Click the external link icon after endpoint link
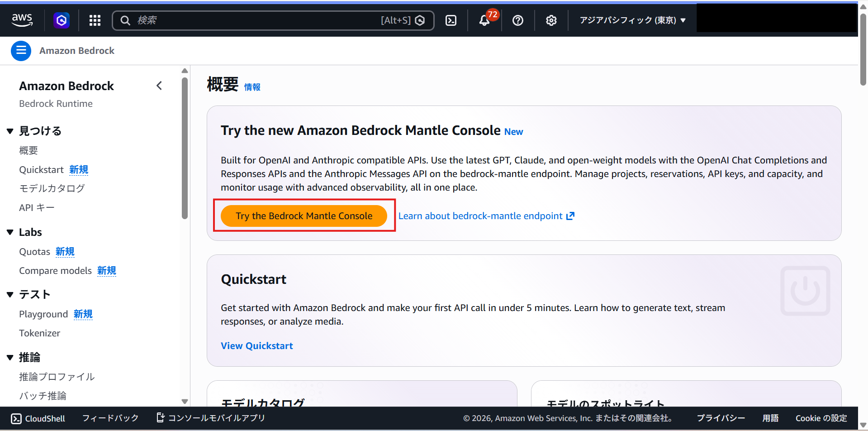 570,216
